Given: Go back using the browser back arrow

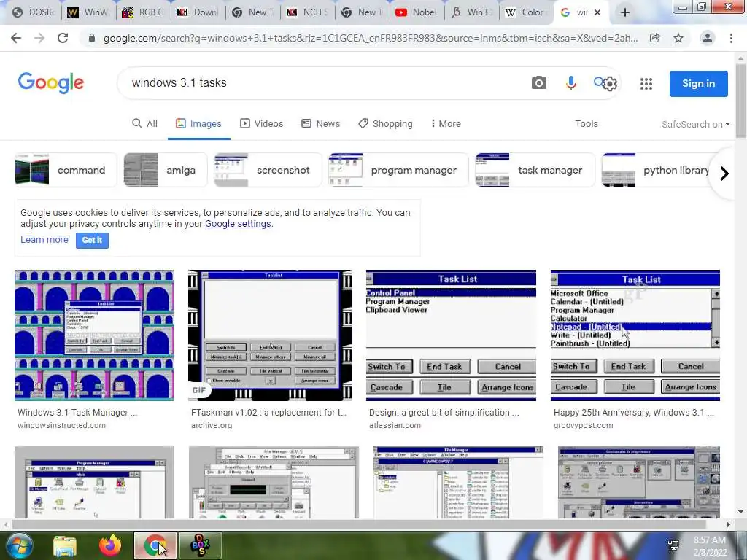Looking at the screenshot, I should (16, 38).
